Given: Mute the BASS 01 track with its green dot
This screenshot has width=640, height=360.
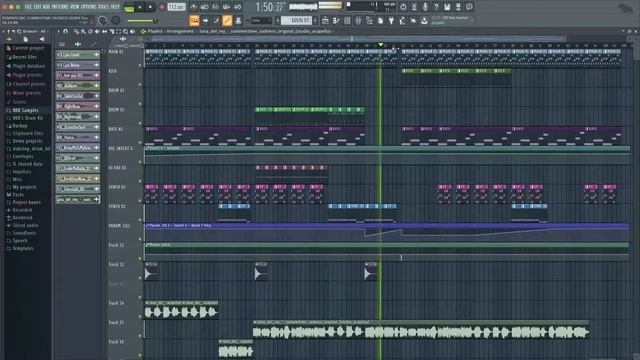Looking at the screenshot, I should click(x=140, y=143).
